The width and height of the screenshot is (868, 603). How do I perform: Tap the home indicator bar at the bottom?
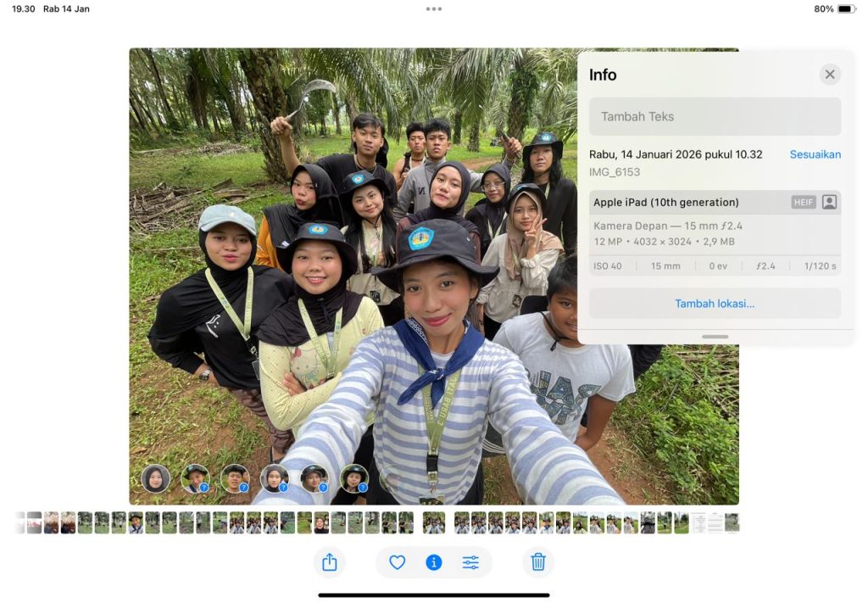[434, 595]
